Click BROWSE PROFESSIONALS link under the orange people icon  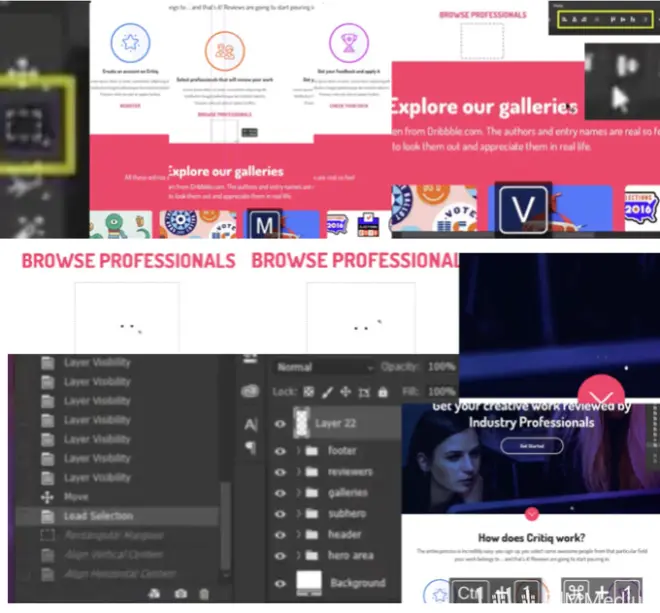[225, 115]
